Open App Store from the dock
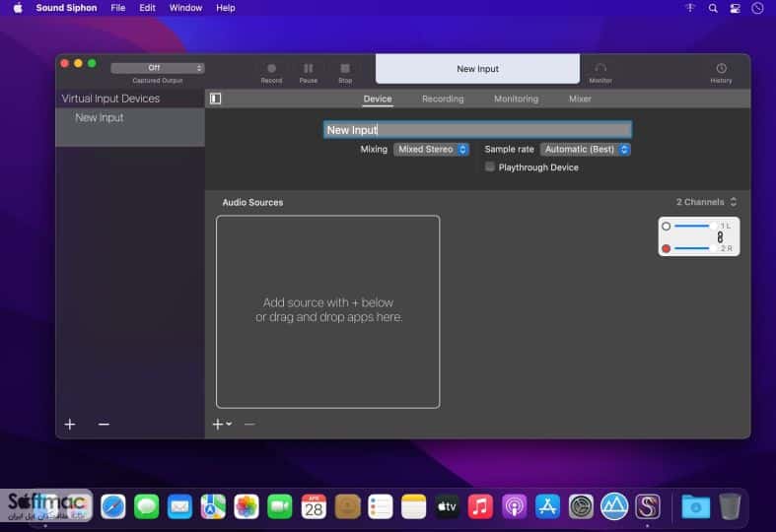 (547, 506)
